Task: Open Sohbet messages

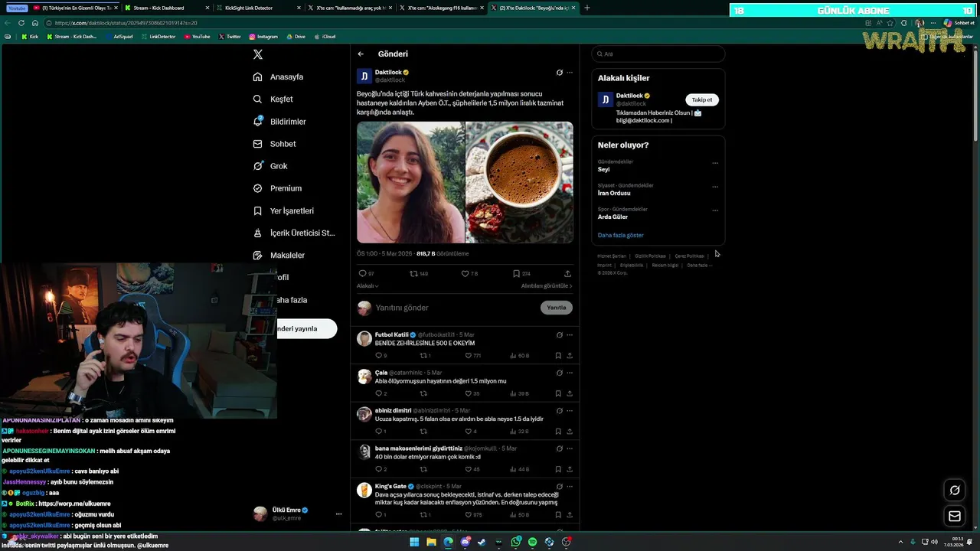Action: click(274, 143)
